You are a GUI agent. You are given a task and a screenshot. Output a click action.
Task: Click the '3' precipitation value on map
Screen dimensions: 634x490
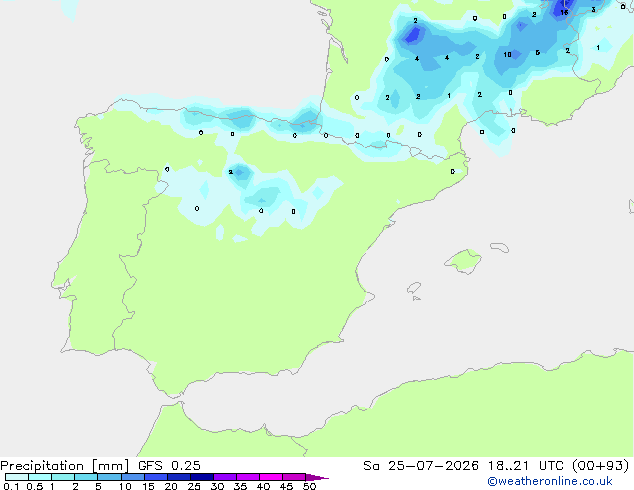click(593, 10)
